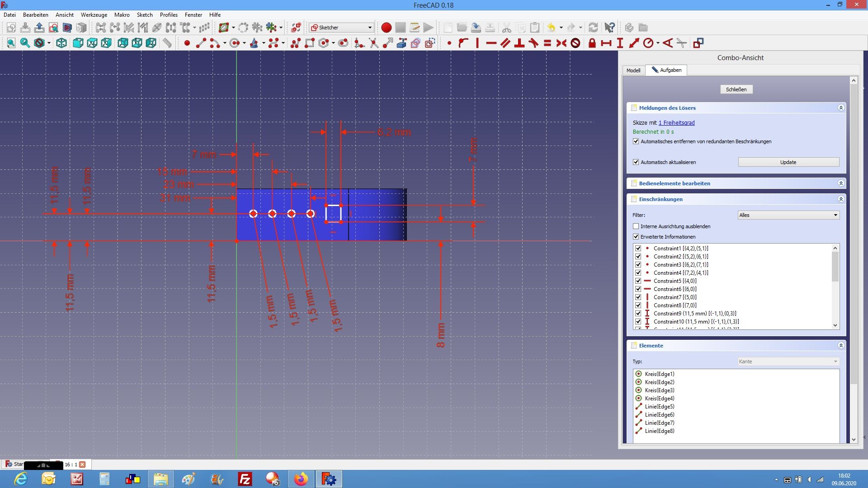Switch to the Aufgaben tab
Image resolution: width=868 pixels, height=488 pixels.
point(666,70)
